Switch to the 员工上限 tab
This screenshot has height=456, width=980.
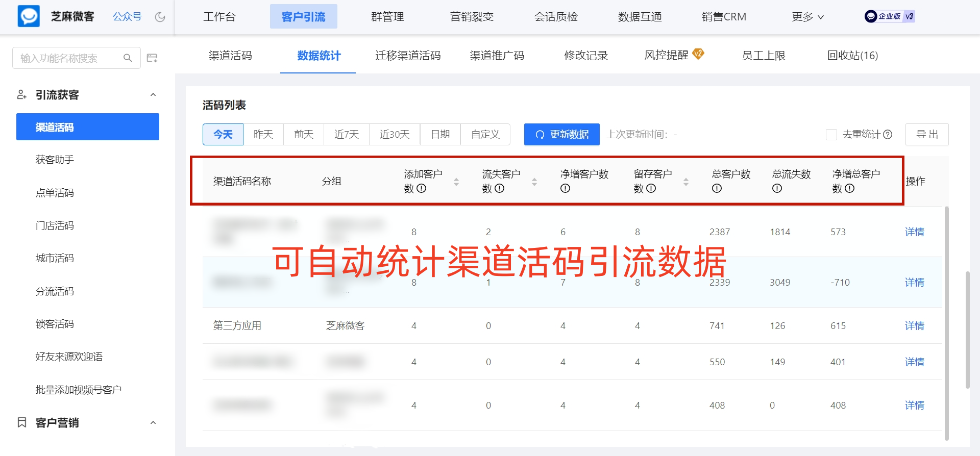point(764,55)
